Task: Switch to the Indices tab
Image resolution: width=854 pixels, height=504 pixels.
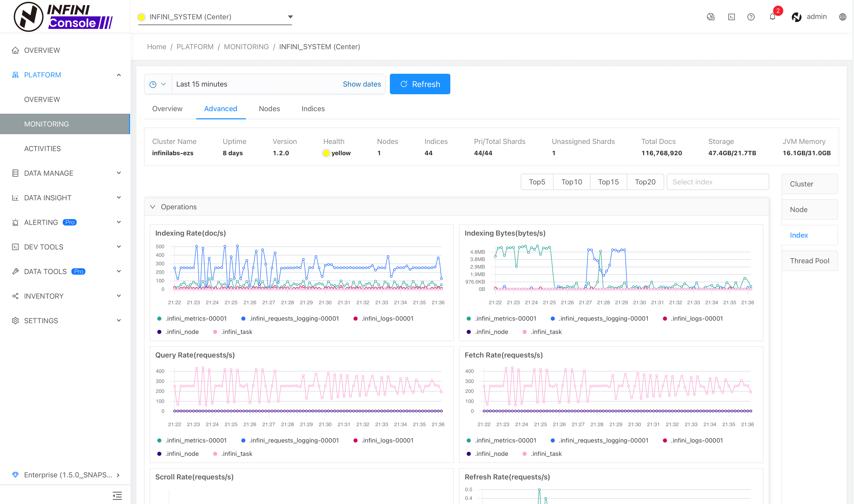Action: coord(313,109)
